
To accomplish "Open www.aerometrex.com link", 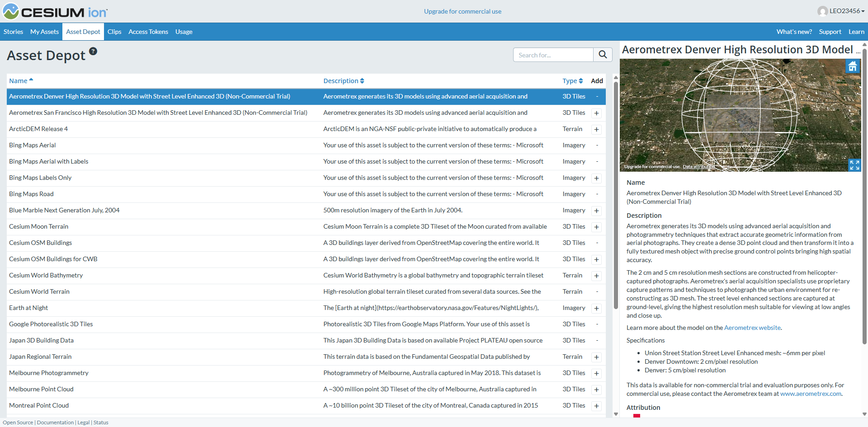I will point(811,394).
